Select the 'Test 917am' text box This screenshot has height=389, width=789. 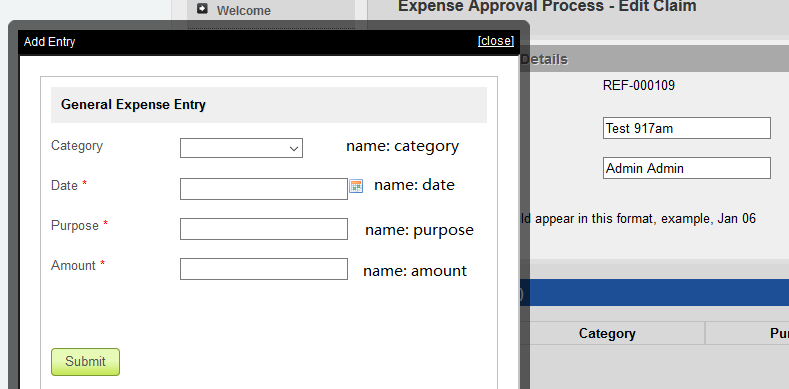(687, 128)
